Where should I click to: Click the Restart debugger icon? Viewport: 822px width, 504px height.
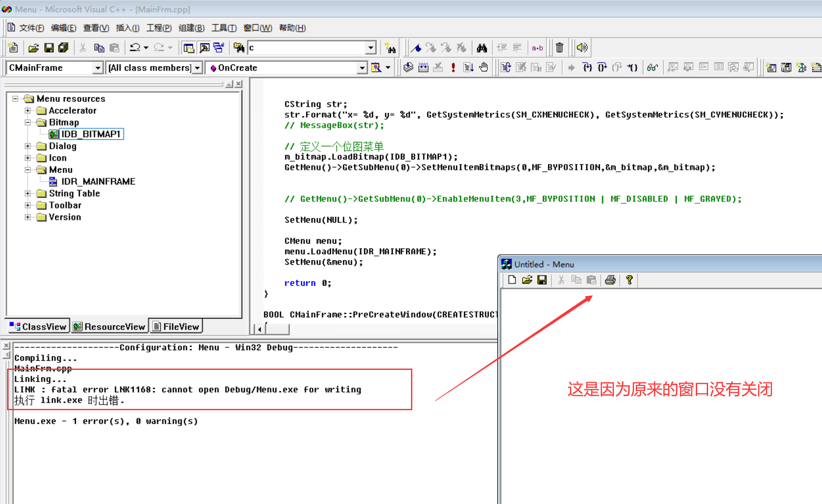pos(506,67)
